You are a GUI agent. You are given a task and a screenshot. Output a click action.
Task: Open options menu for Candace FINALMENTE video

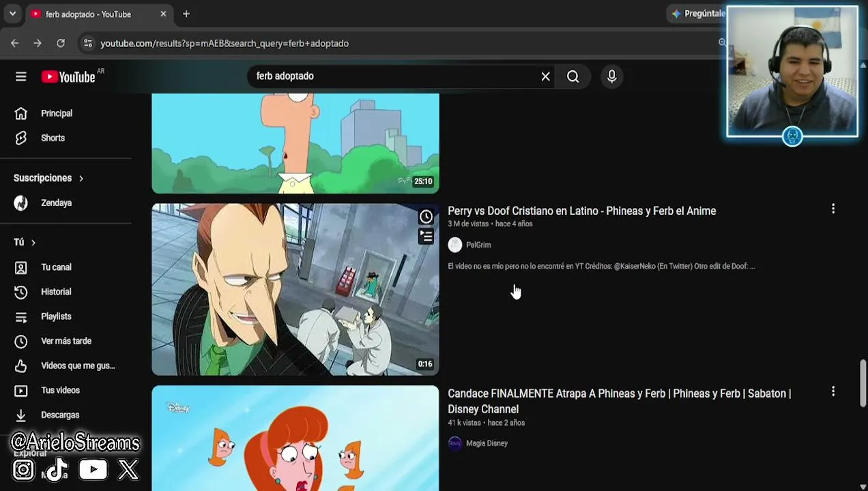833,391
